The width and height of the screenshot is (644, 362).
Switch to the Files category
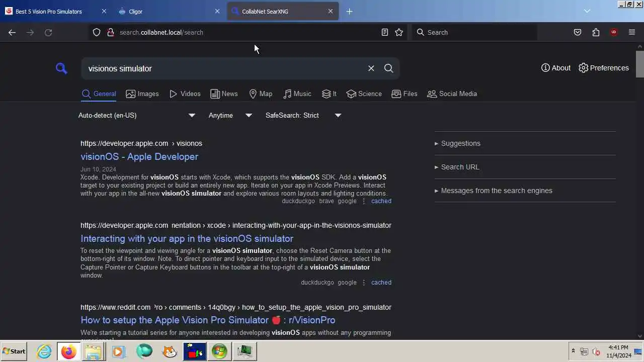coord(404,94)
